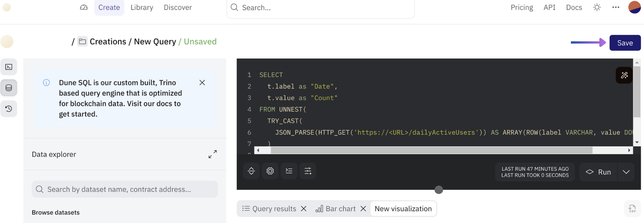Image resolution: width=644 pixels, height=223 pixels.
Task: Open the three-dot more menu
Action: coord(615,8)
